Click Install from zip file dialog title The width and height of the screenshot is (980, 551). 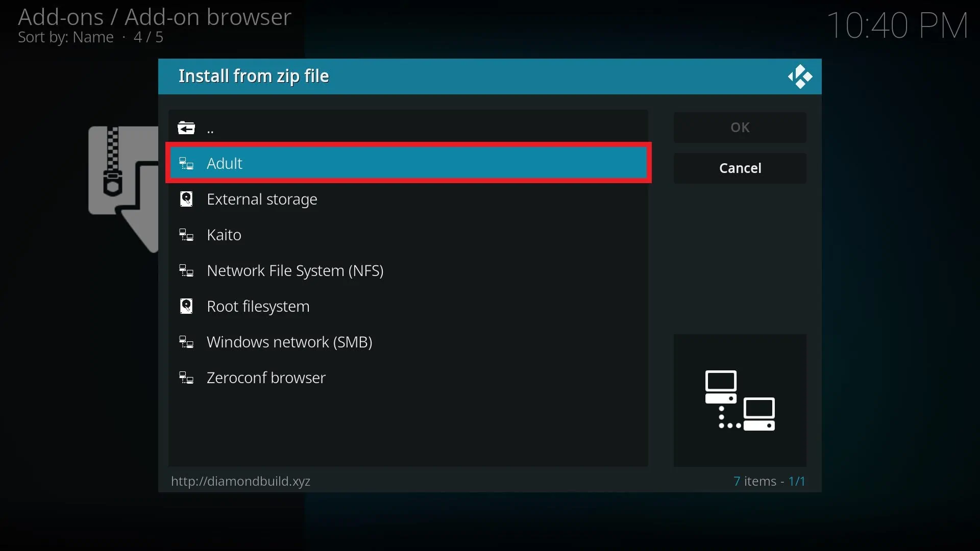253,76
